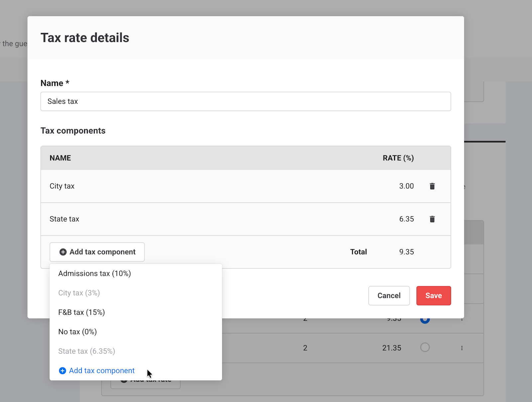Viewport: 532px width, 402px height.
Task: Click the disabled State tax (6.35%) option
Action: (86, 351)
